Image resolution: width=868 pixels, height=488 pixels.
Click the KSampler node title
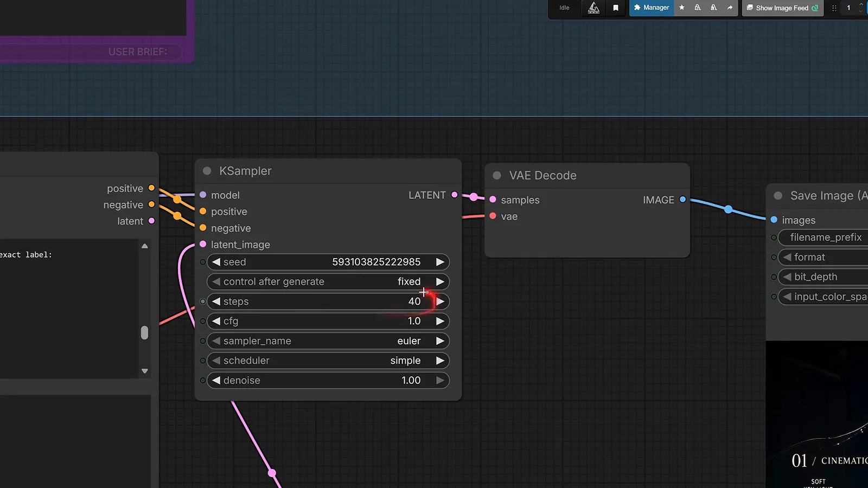[x=245, y=171]
